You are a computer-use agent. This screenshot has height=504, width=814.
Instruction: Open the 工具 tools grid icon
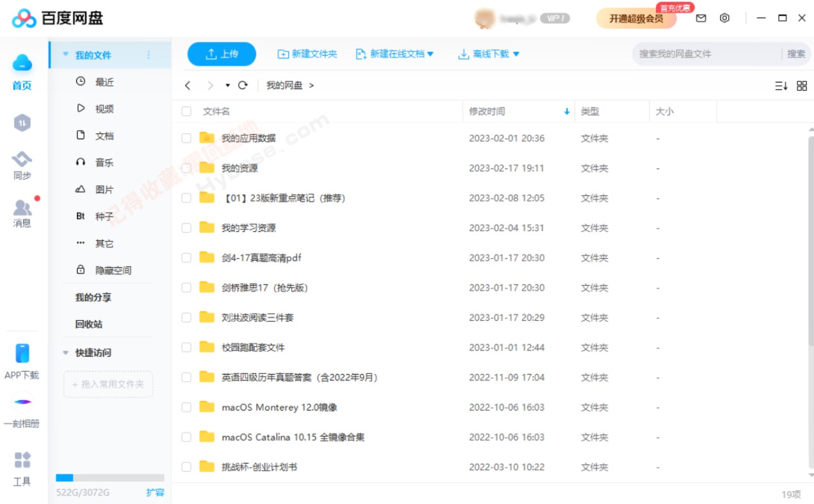coord(22,460)
